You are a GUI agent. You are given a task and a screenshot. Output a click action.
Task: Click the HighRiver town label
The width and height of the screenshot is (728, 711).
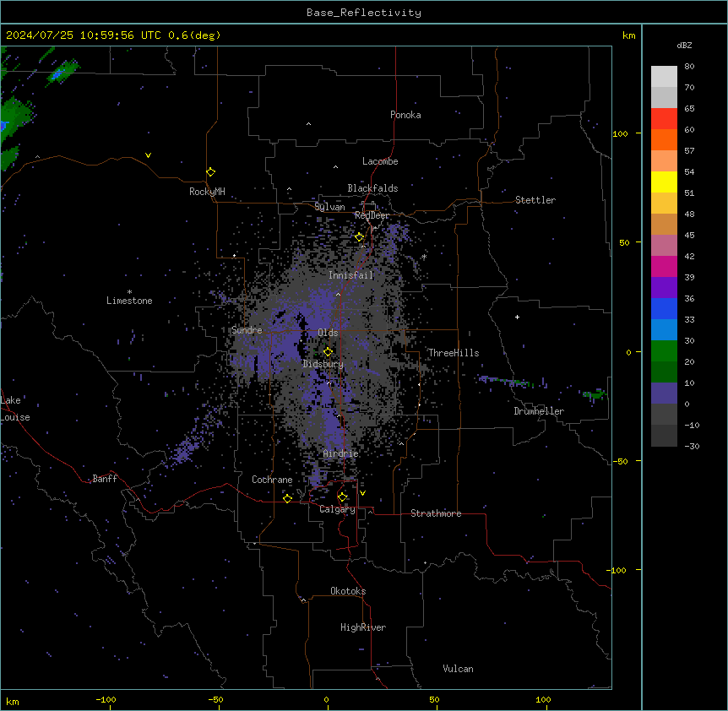[x=363, y=627]
